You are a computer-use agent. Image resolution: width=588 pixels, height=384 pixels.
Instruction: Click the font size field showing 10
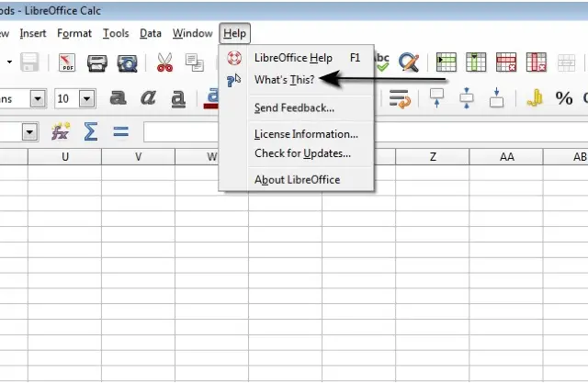[x=67, y=99]
